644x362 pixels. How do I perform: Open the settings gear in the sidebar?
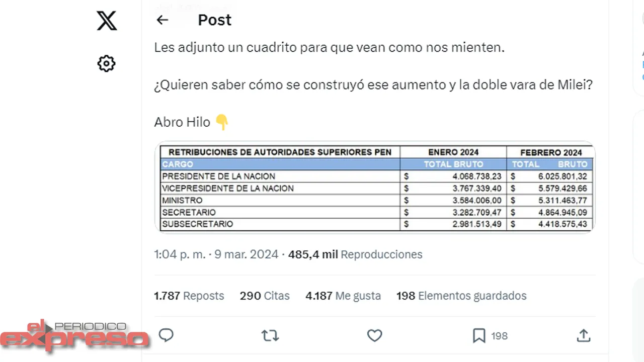tap(106, 63)
